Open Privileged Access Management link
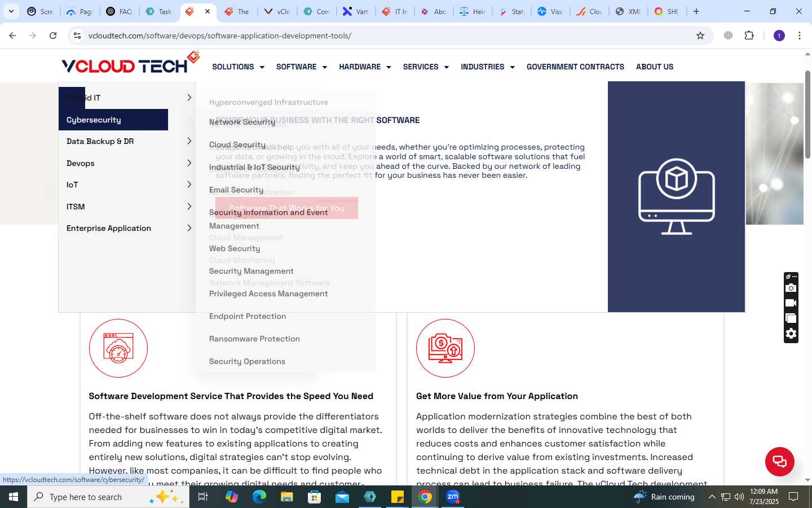Viewport: 812px width, 508px height. [x=268, y=294]
